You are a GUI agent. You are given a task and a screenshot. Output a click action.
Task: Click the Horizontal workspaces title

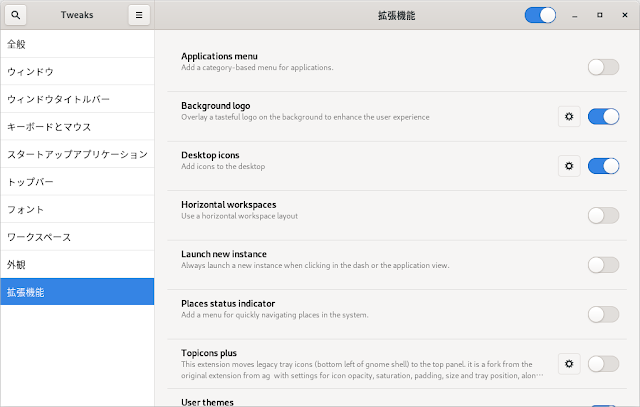229,205
